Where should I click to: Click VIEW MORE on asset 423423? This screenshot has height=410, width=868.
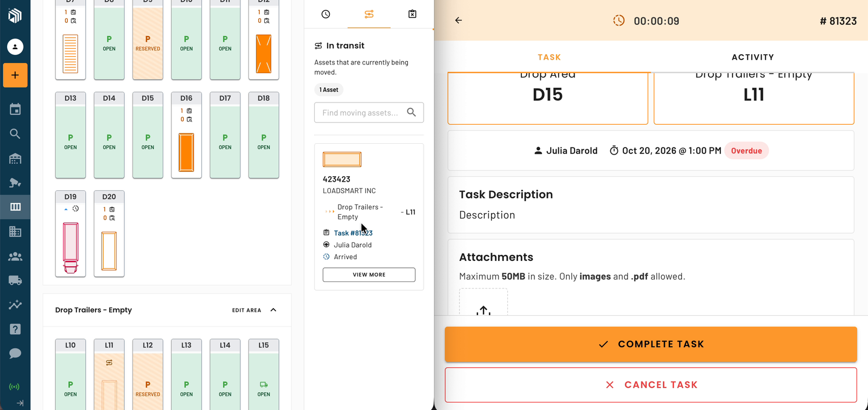[369, 275]
